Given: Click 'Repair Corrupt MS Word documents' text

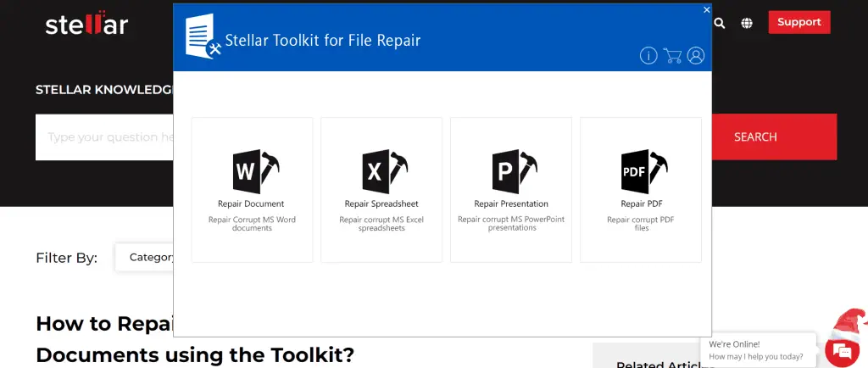Looking at the screenshot, I should [x=252, y=224].
